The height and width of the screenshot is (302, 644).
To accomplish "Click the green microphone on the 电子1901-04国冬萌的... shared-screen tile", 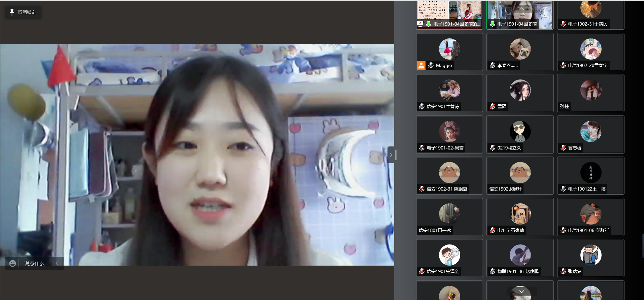I will (x=429, y=24).
